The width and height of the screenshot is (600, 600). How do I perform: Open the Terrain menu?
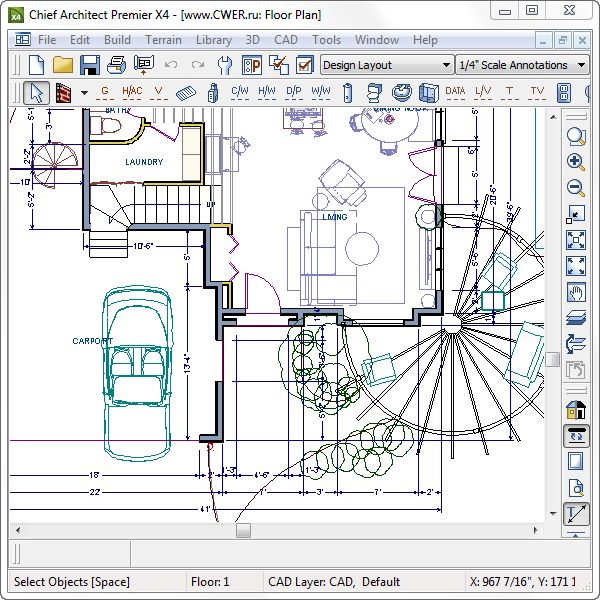pyautogui.click(x=163, y=40)
